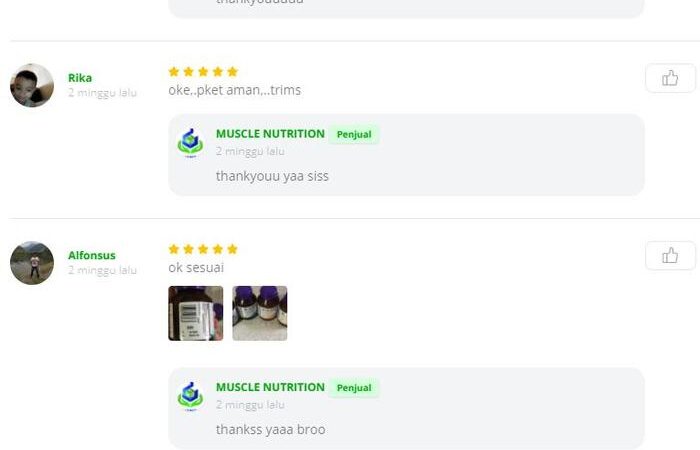700x450 pixels.
Task: Open the Alfonsus username link
Action: click(x=91, y=255)
